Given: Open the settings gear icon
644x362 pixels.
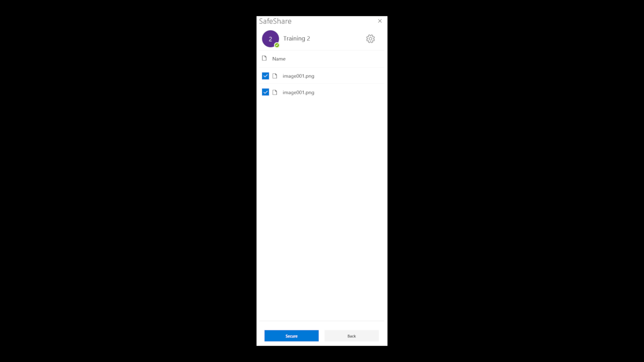Looking at the screenshot, I should click(x=371, y=39).
